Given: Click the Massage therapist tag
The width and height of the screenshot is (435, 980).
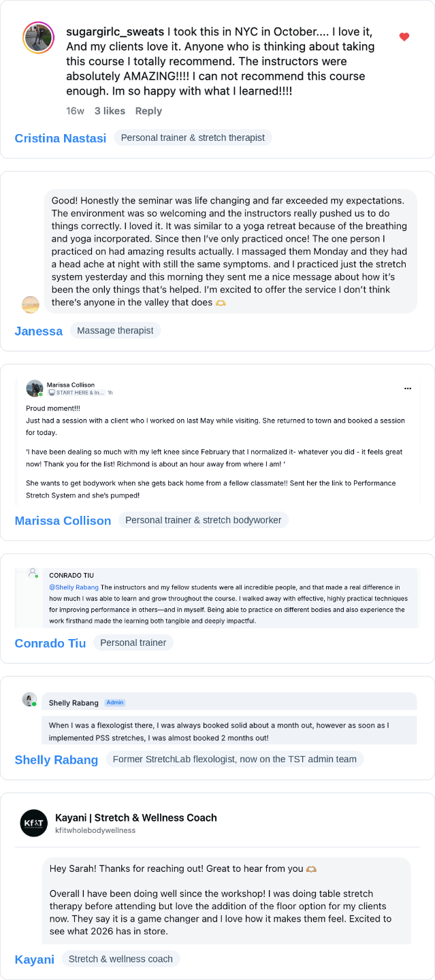Looking at the screenshot, I should tap(115, 331).
